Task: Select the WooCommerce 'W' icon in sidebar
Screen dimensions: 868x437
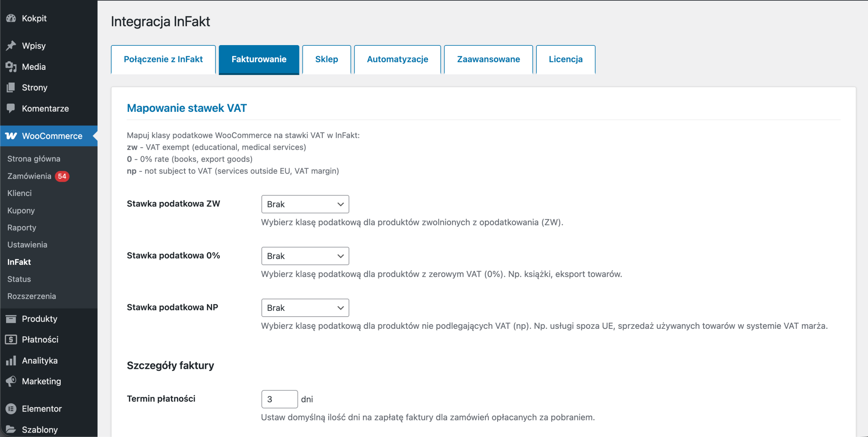Action: coord(11,136)
